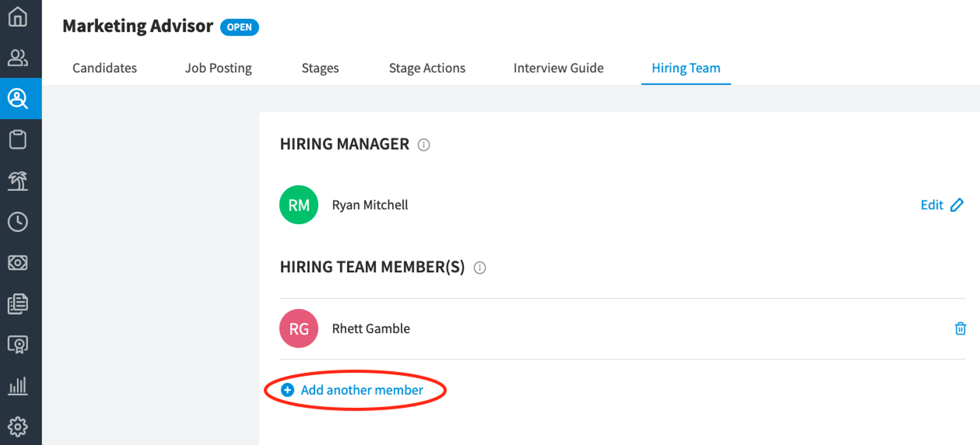
Task: Click the HIRING MANAGER heading
Action: [344, 144]
